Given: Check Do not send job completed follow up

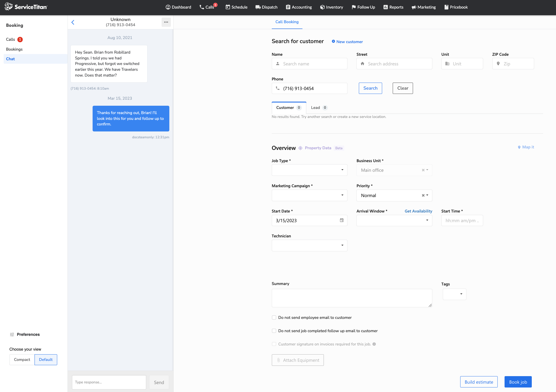Looking at the screenshot, I should pos(274,331).
